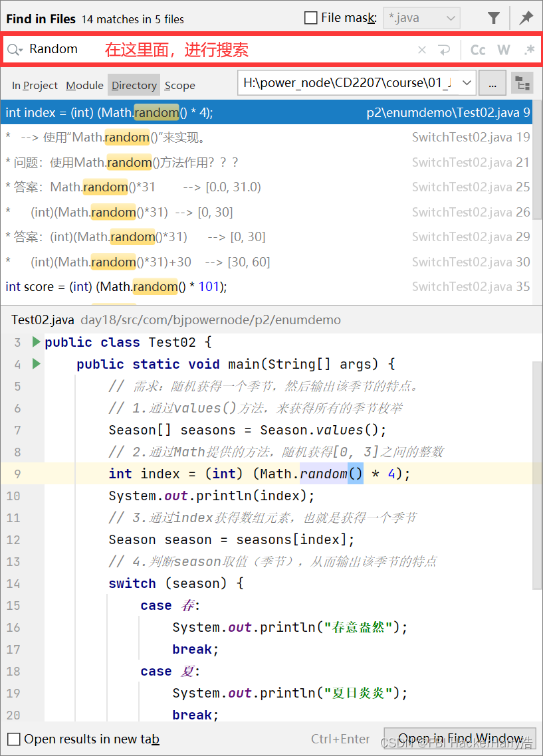543x756 pixels.
Task: Click preview editor vertical scrollbar
Action: tap(537, 475)
